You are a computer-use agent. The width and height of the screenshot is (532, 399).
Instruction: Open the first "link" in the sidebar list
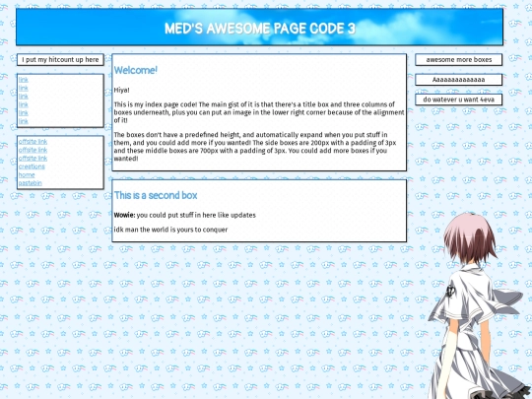[24, 80]
